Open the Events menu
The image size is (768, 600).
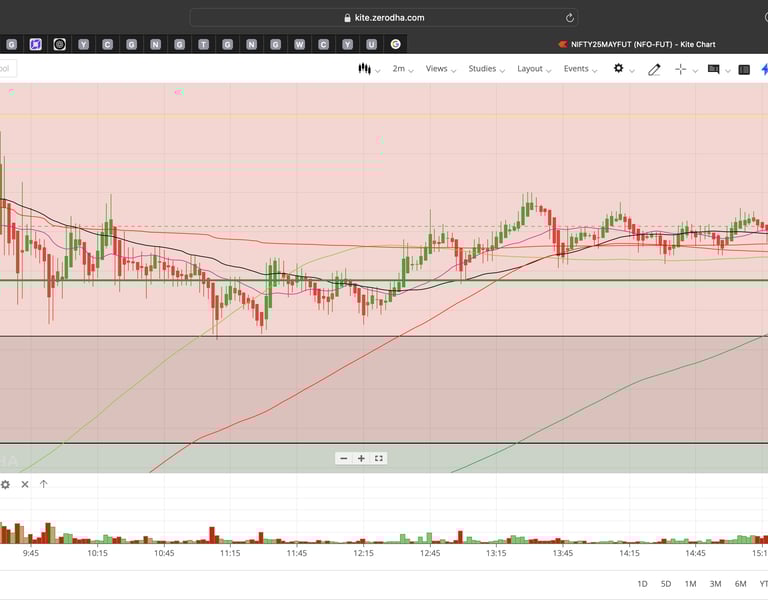point(580,69)
